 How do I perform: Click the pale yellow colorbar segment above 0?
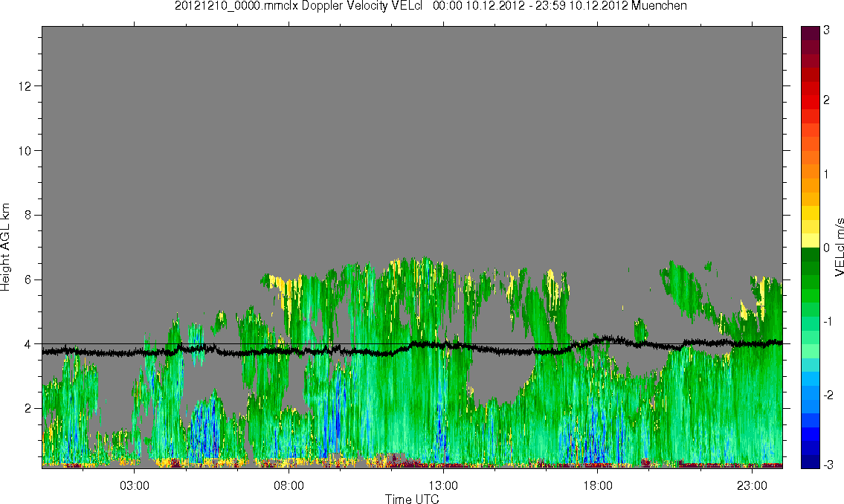(x=810, y=240)
